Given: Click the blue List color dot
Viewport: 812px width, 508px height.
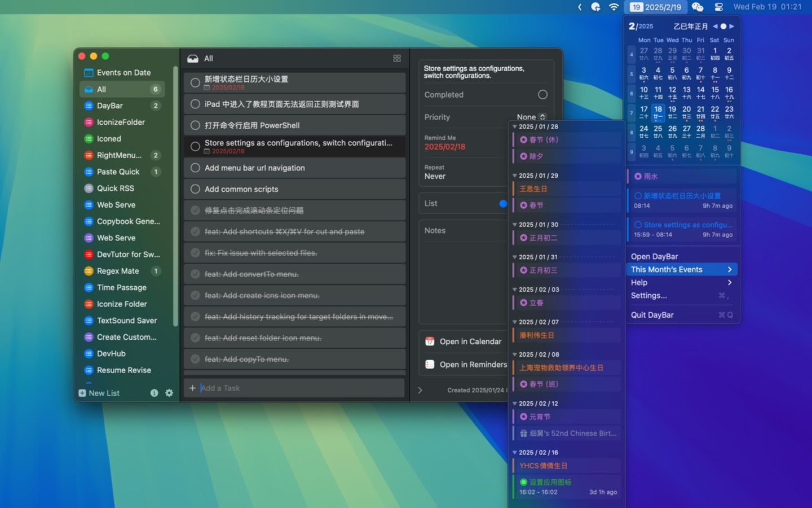Looking at the screenshot, I should pyautogui.click(x=503, y=204).
